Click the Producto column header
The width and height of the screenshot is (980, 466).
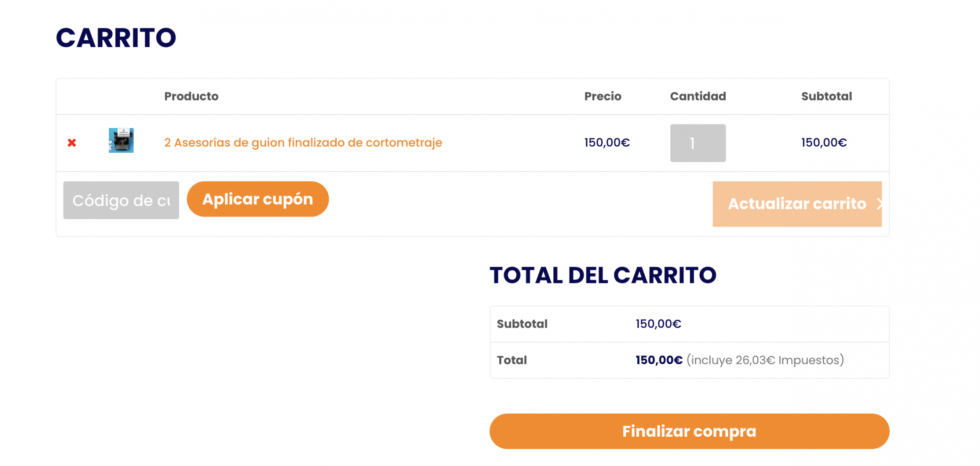191,96
